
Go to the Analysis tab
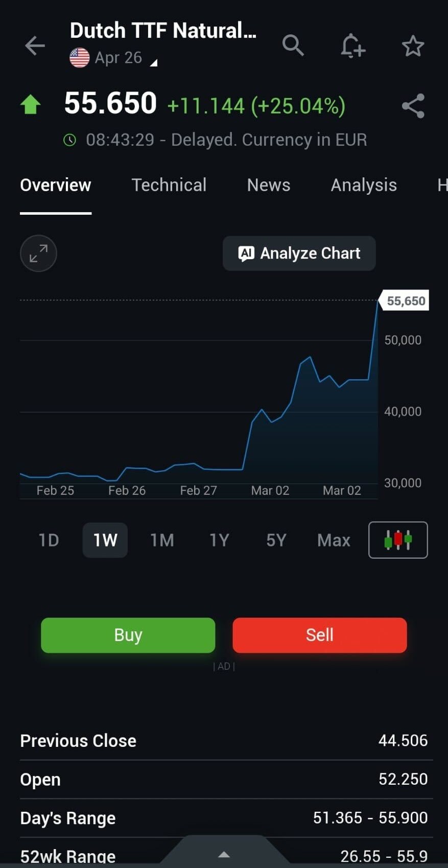click(364, 185)
